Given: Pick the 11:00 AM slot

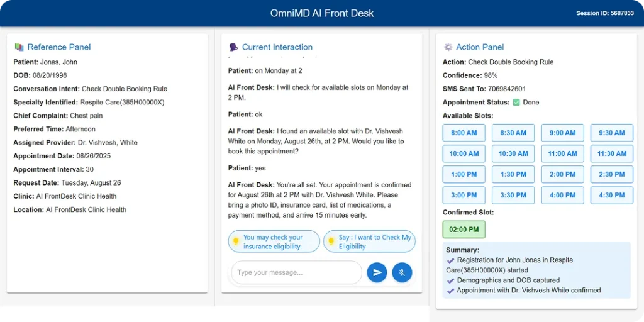Looking at the screenshot, I should pyautogui.click(x=562, y=153).
